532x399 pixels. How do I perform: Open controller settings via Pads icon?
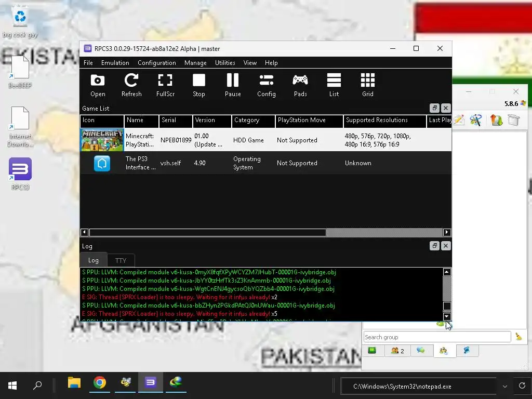300,85
